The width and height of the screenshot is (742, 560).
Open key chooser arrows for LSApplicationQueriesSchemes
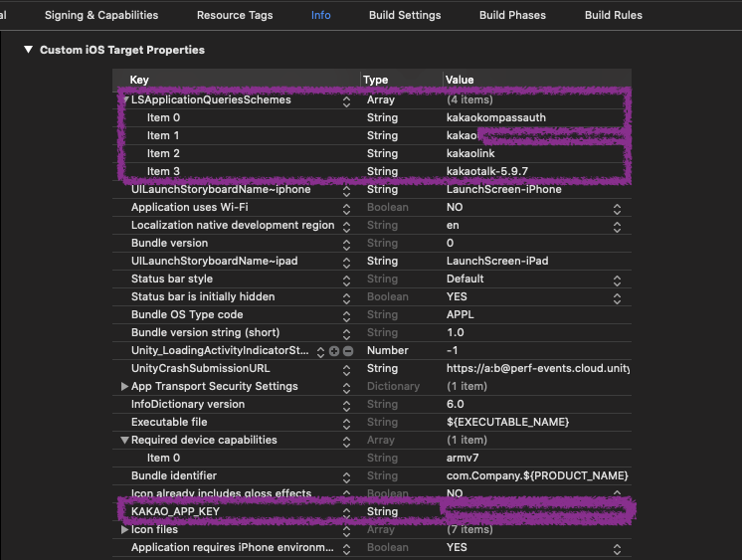(346, 100)
